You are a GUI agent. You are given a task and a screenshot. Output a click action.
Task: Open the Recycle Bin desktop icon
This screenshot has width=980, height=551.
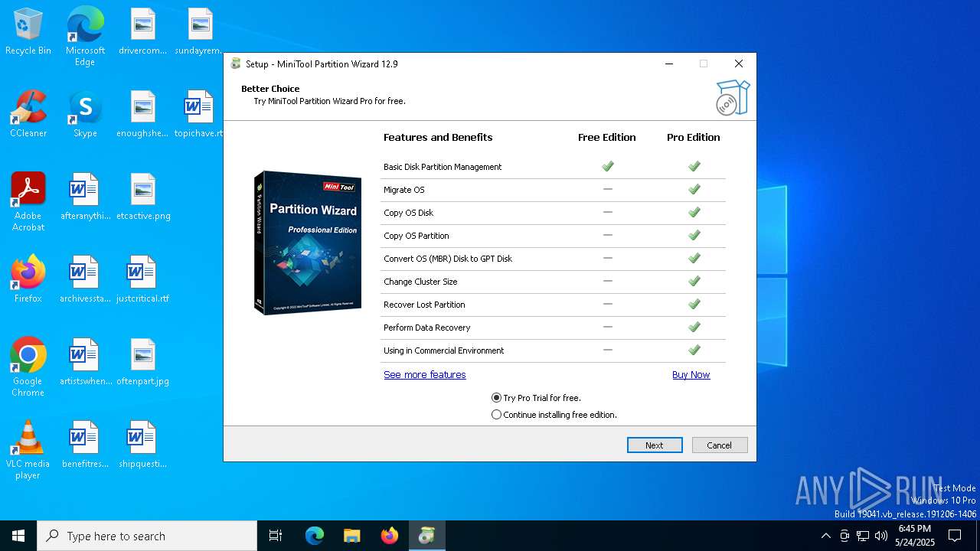point(28,32)
